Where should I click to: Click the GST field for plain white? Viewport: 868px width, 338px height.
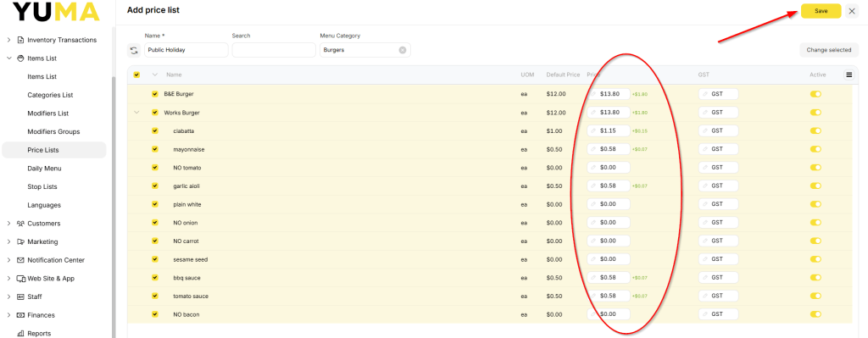coord(718,204)
